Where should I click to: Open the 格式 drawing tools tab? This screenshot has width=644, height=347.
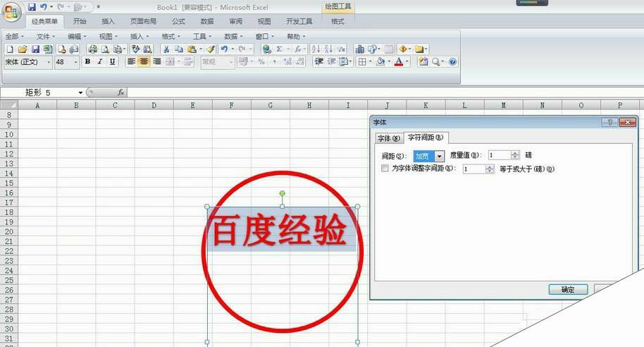[338, 21]
